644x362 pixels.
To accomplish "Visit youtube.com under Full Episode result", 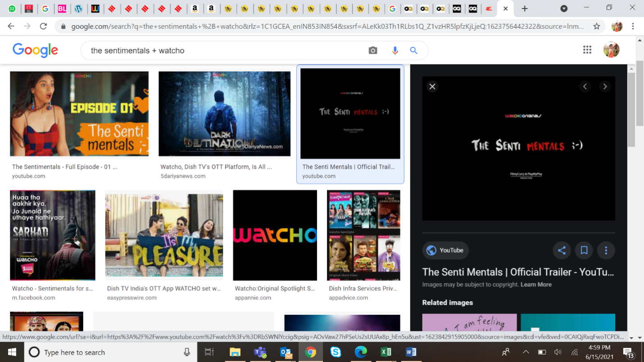I will [x=29, y=176].
